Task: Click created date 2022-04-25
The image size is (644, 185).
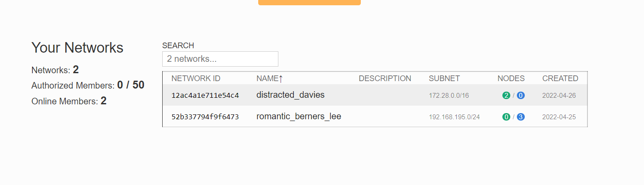Action: [x=559, y=117]
